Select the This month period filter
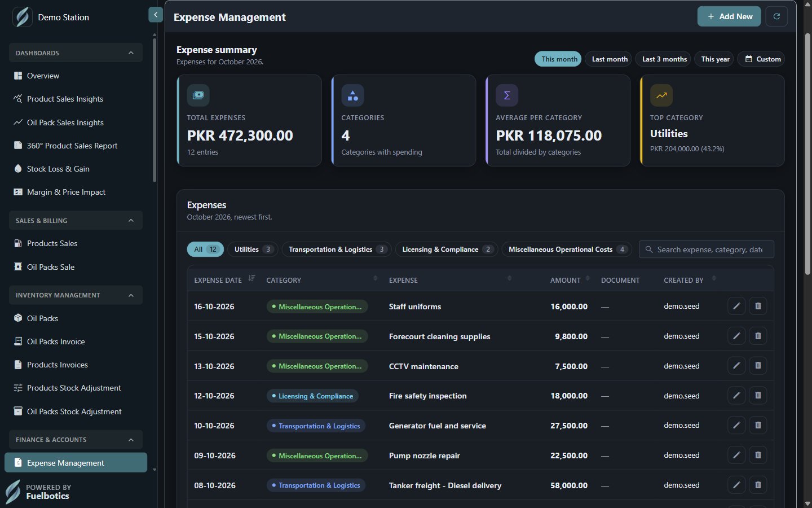 click(x=558, y=59)
